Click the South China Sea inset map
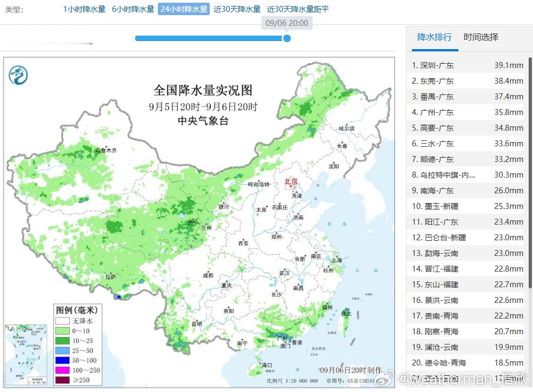This screenshot has height=392, width=533. point(26,355)
